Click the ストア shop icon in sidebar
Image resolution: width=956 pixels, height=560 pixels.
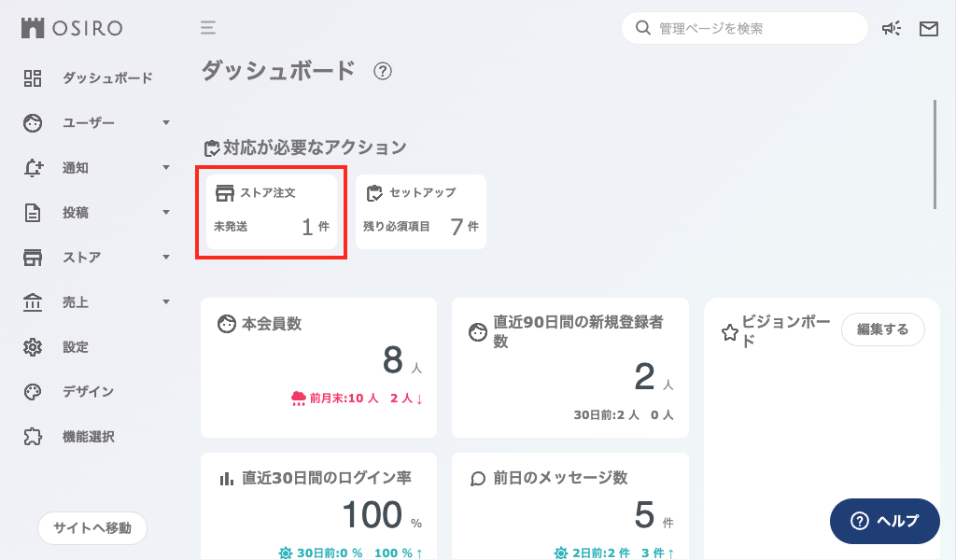pyautogui.click(x=33, y=258)
